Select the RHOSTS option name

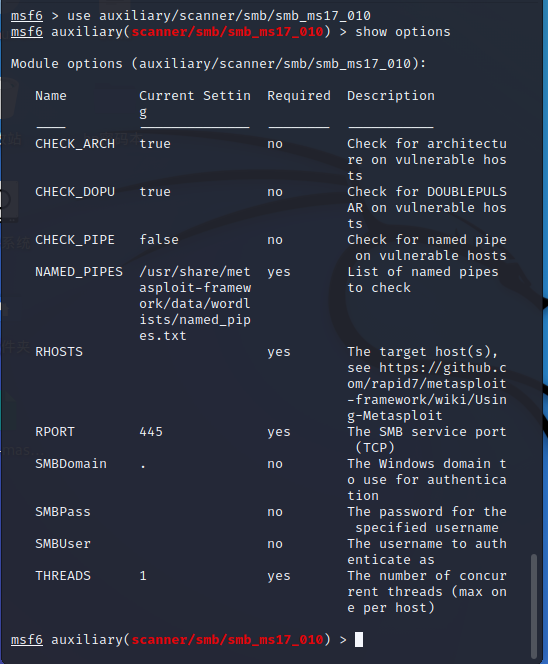tap(59, 352)
